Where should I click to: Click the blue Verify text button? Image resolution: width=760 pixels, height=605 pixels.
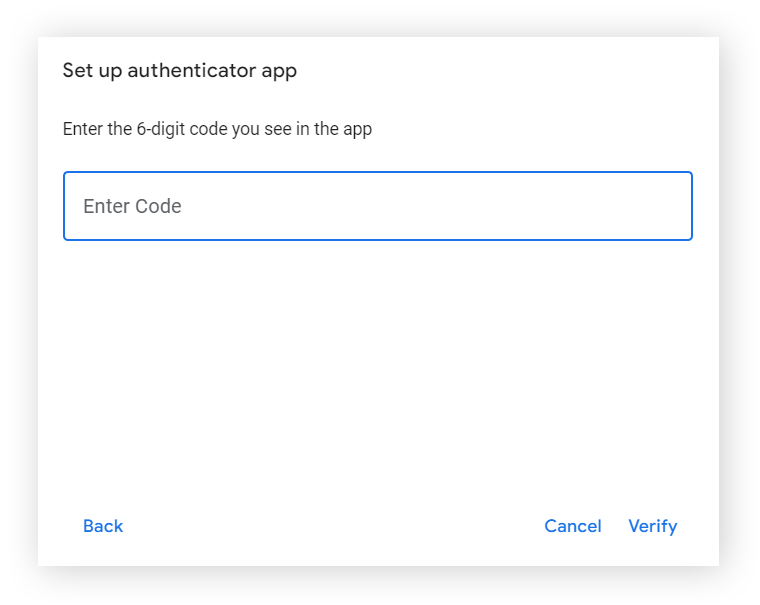(x=652, y=526)
